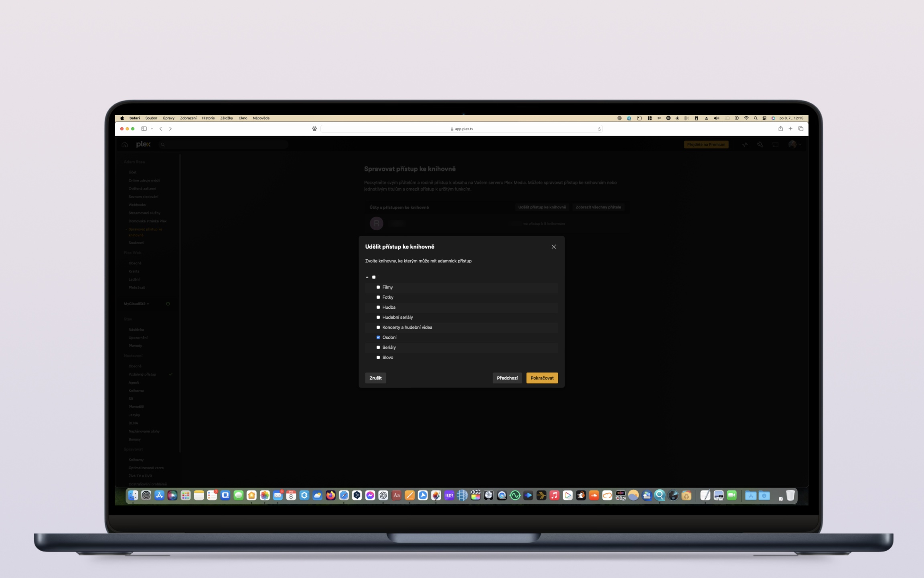
Task: Open the Historie menu in menu bar
Action: (208, 118)
